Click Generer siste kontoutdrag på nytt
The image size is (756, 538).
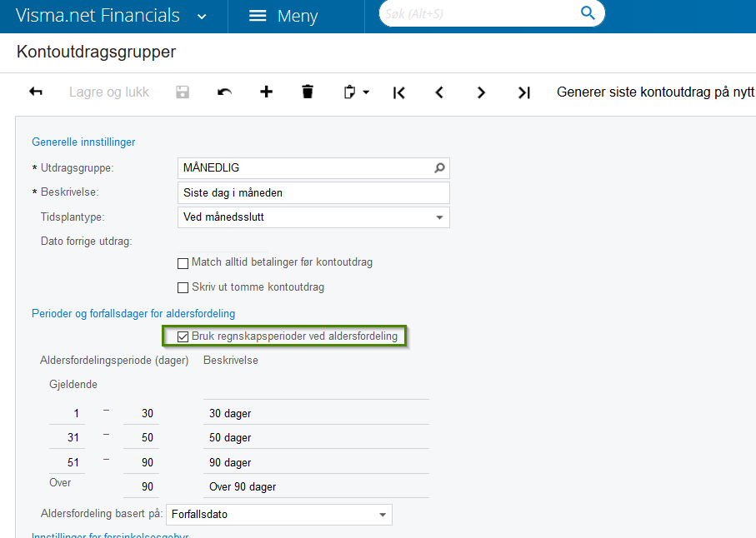coord(655,92)
